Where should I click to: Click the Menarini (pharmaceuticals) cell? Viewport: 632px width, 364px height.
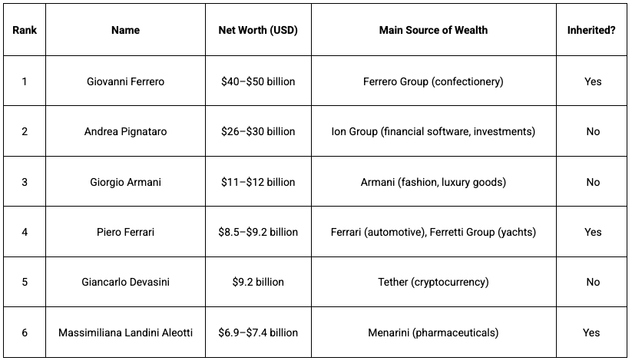[433, 333]
